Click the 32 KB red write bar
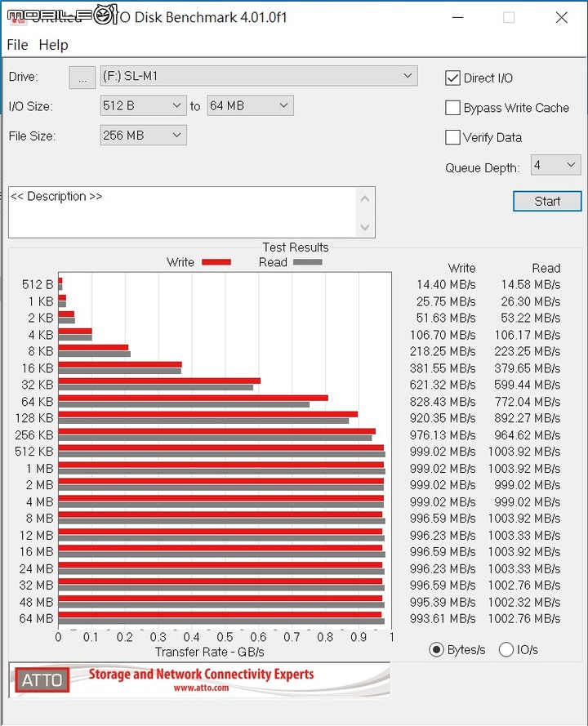 [x=159, y=381]
